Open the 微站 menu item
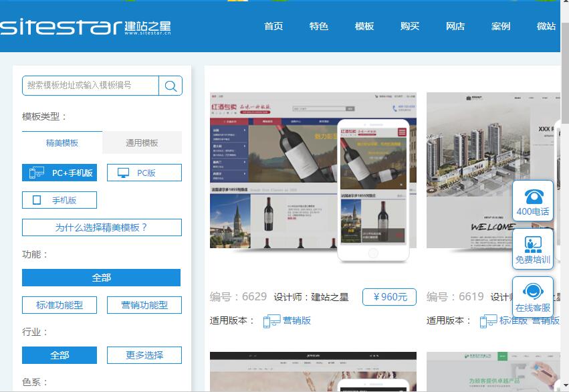Screen dimensions: 569x392 (547, 27)
